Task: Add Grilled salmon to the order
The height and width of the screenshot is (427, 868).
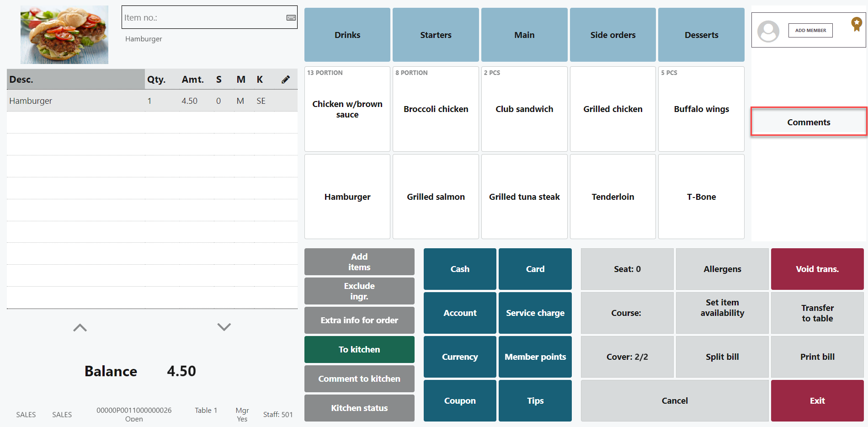Action: [x=436, y=197]
